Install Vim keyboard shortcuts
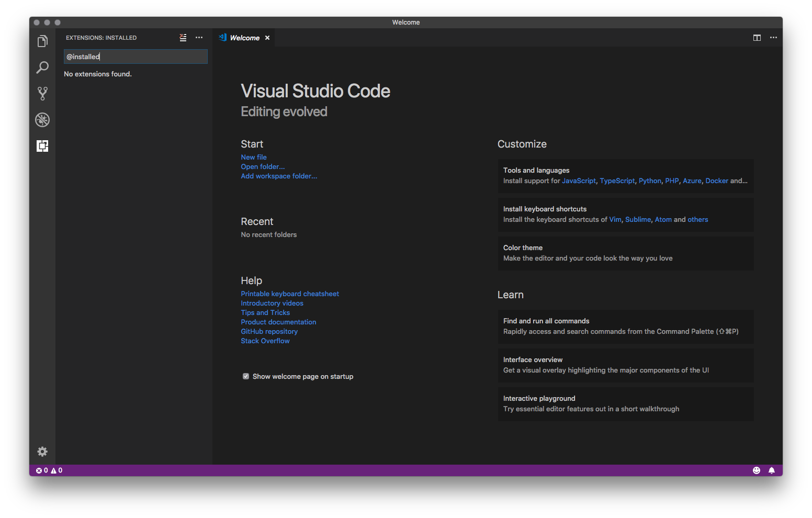Image resolution: width=812 pixels, height=518 pixels. 615,219
